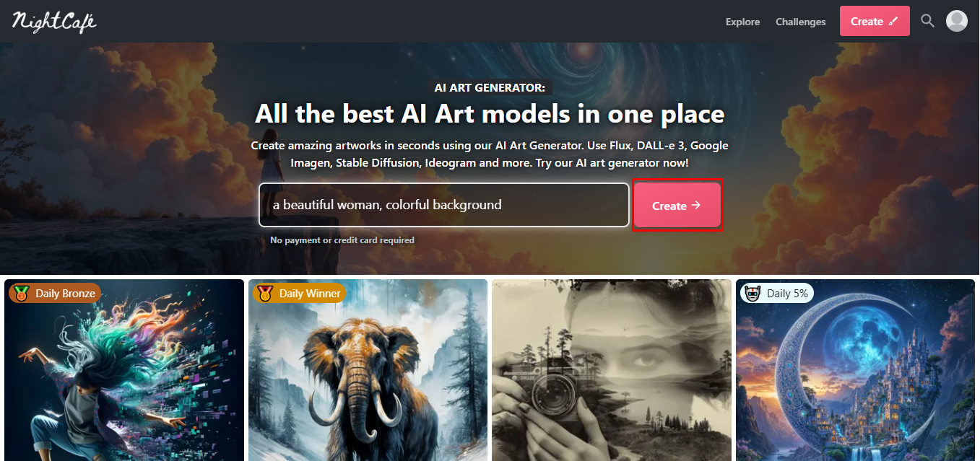The image size is (980, 461).
Task: Click the NightCafe logo
Action: coord(53,21)
